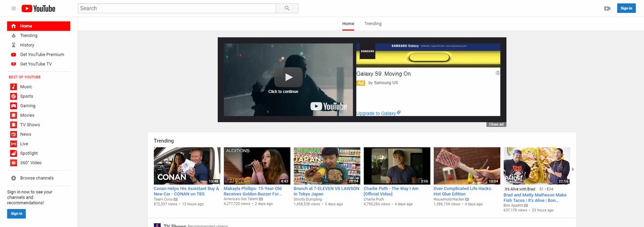
Task: Play the Galaxy S9 ad video
Action: tap(288, 77)
